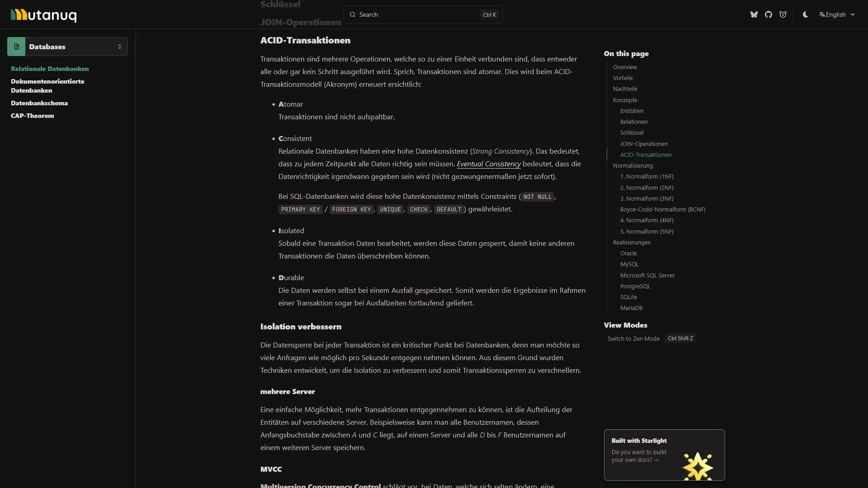
Task: Open the Bluesky butterfly icon link
Action: click(x=754, y=14)
